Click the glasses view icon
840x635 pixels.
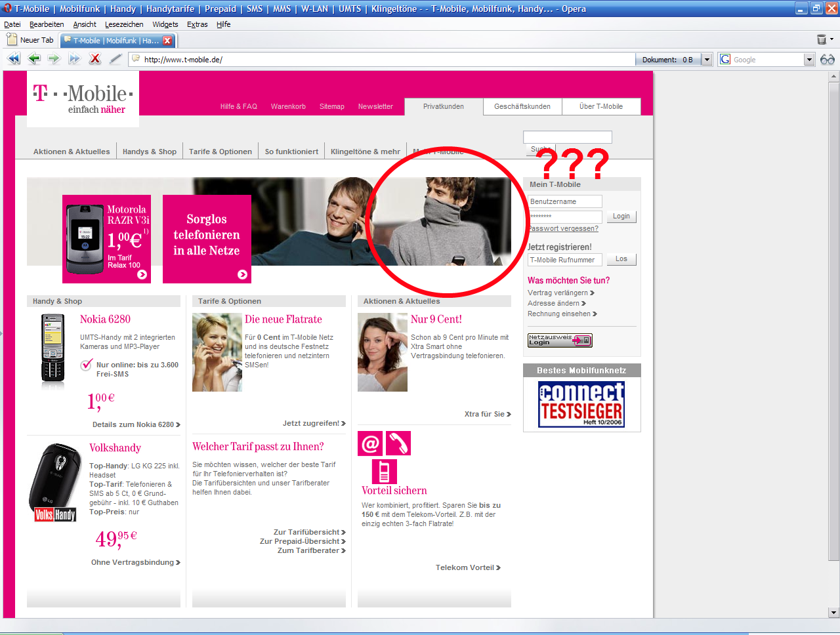click(828, 60)
